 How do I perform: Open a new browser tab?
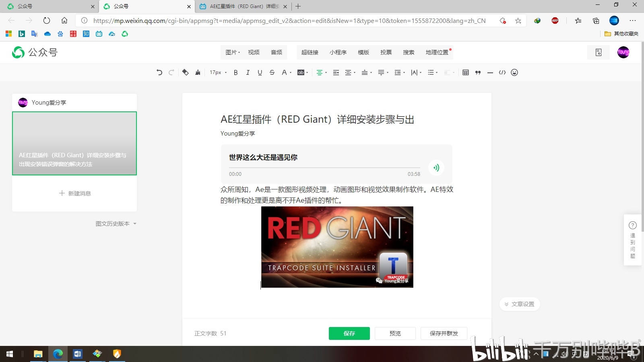298,6
